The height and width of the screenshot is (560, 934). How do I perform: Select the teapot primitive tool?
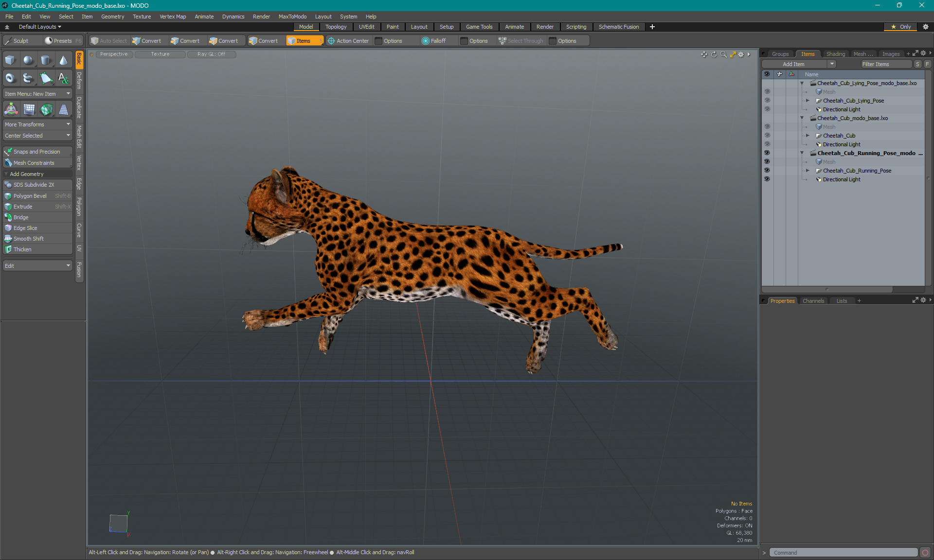click(x=28, y=78)
